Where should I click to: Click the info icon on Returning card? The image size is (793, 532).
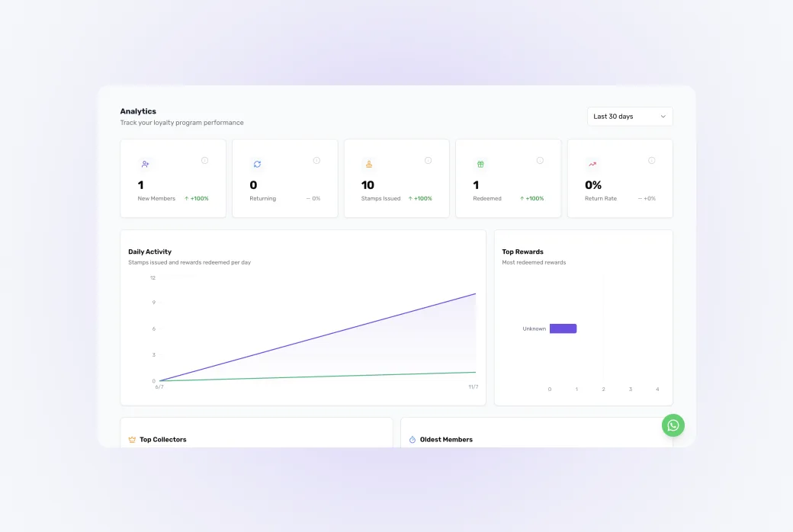click(316, 160)
